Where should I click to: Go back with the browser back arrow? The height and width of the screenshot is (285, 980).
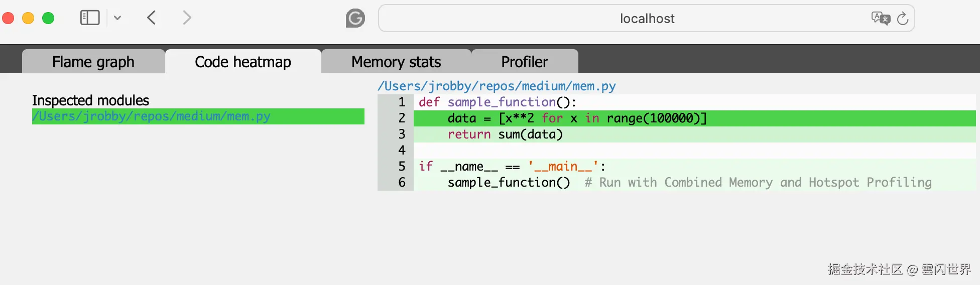click(152, 18)
